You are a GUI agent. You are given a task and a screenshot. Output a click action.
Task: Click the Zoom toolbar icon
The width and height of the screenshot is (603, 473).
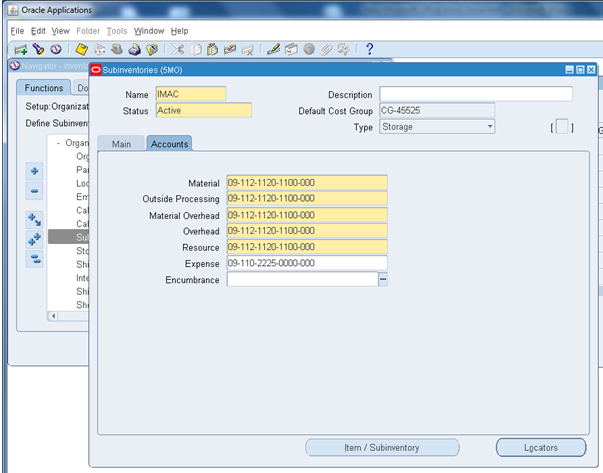tap(291, 49)
